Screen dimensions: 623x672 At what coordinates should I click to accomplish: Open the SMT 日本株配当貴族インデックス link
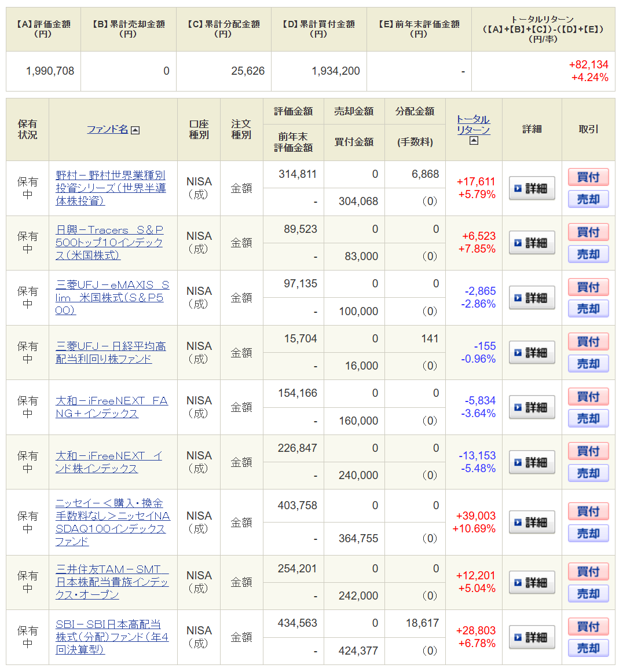(x=112, y=582)
